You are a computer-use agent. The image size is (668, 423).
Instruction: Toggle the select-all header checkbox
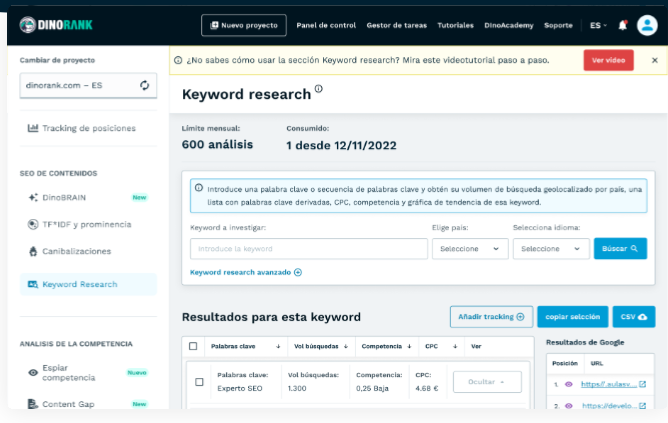(x=193, y=346)
